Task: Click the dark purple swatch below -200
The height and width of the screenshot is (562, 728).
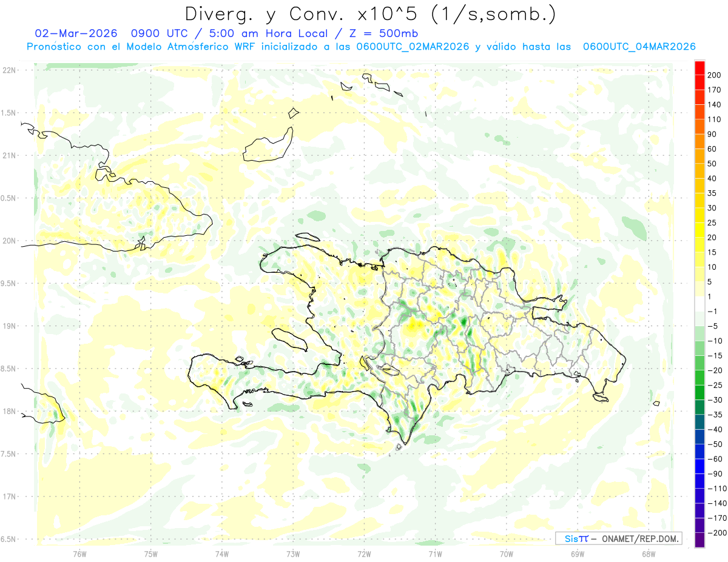Action: [699, 540]
